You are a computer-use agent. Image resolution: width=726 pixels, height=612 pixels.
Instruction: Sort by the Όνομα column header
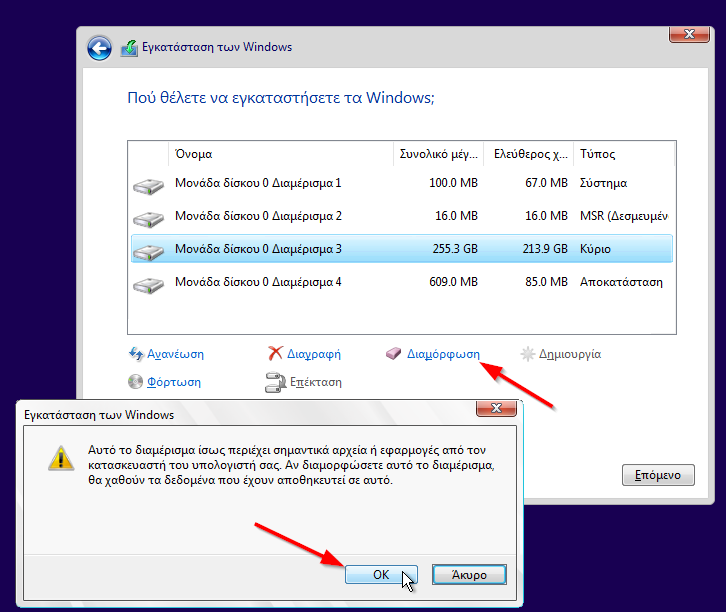[x=281, y=154]
